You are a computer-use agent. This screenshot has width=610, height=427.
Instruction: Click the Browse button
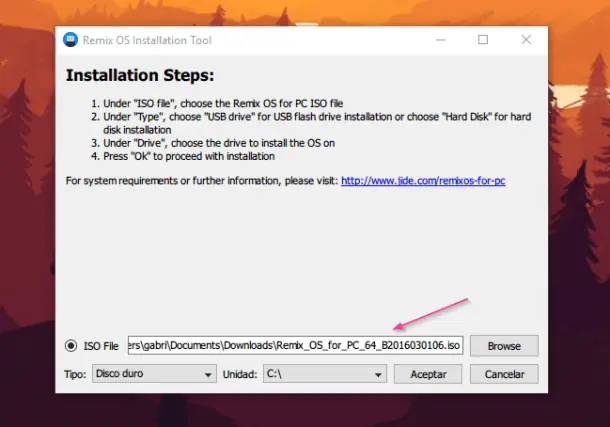(504, 346)
